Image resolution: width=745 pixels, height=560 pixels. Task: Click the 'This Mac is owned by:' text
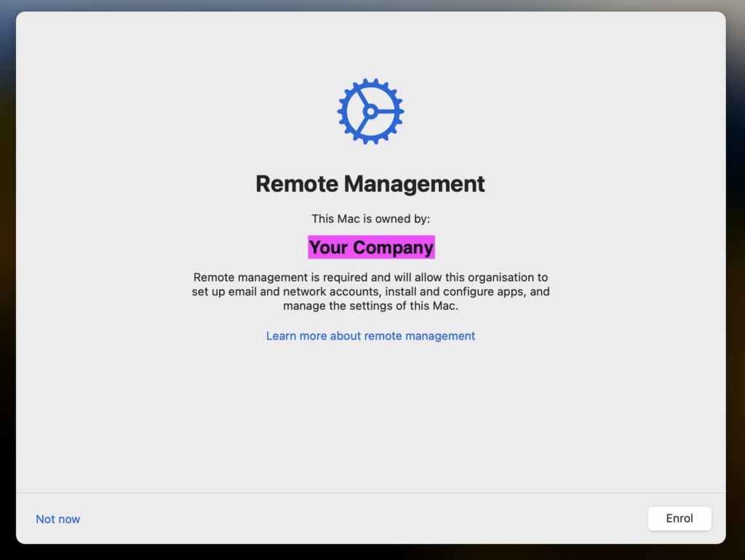(370, 218)
